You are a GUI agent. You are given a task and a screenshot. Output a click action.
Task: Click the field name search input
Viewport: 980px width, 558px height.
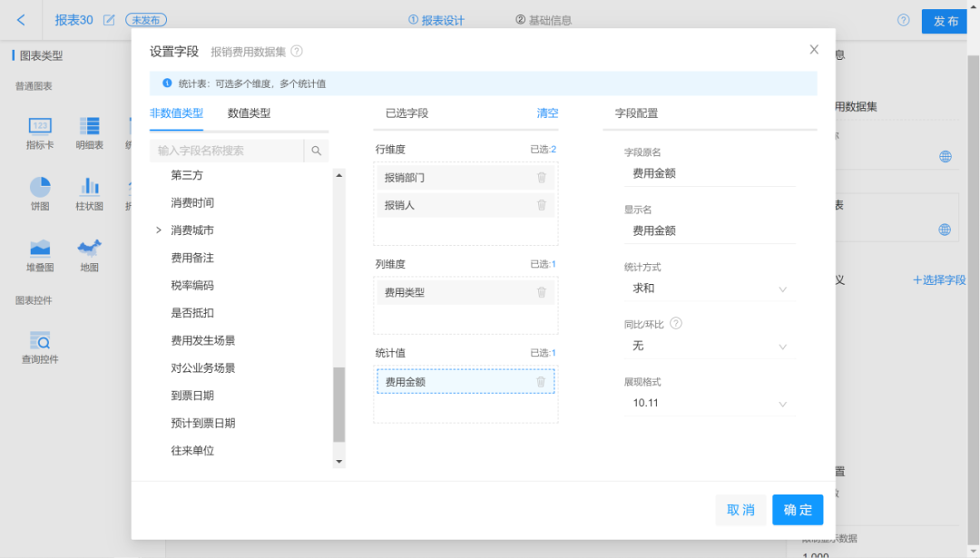point(227,151)
